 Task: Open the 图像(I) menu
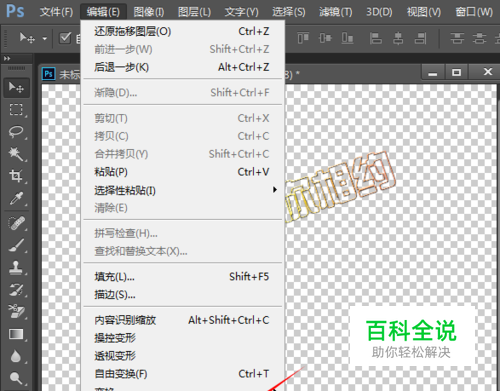pyautogui.click(x=149, y=12)
